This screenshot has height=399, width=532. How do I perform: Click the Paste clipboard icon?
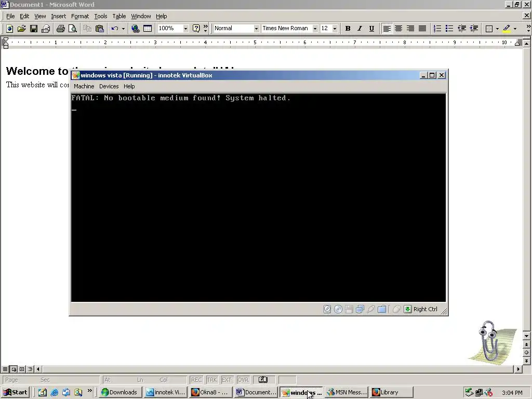pos(99,29)
